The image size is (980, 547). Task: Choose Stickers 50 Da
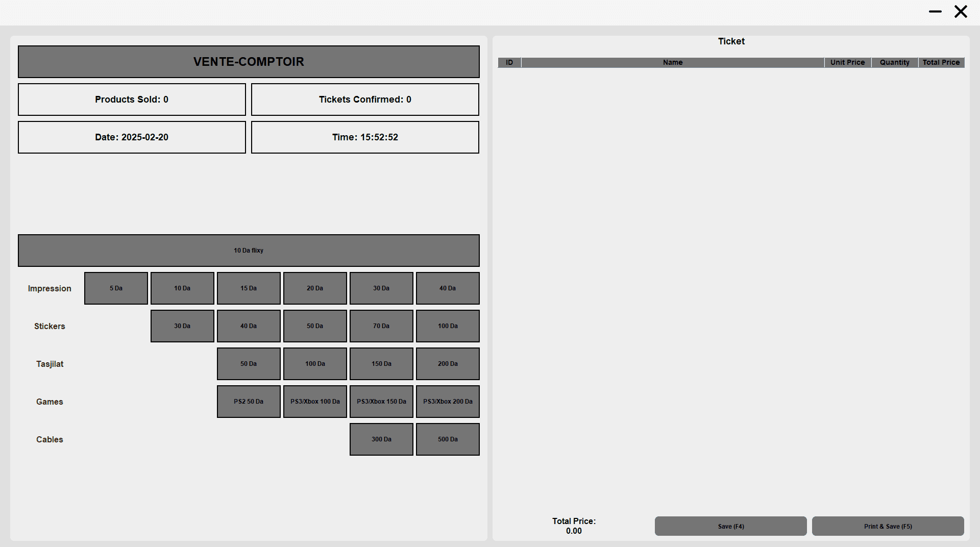[315, 326]
